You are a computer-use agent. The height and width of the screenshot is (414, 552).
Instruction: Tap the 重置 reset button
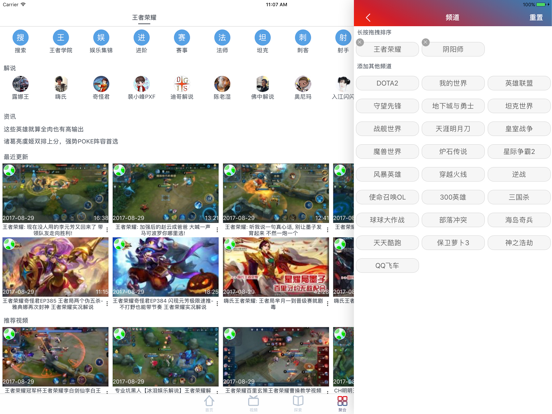tap(536, 18)
